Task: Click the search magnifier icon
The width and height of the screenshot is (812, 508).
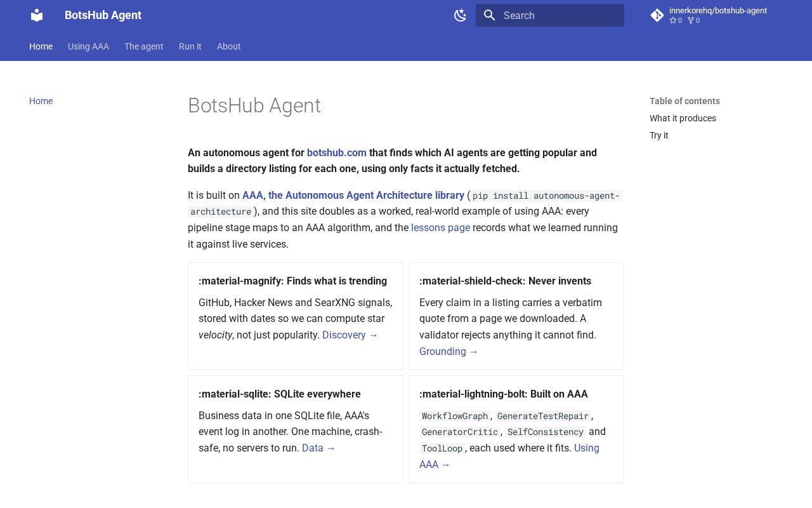Action: pyautogui.click(x=489, y=15)
